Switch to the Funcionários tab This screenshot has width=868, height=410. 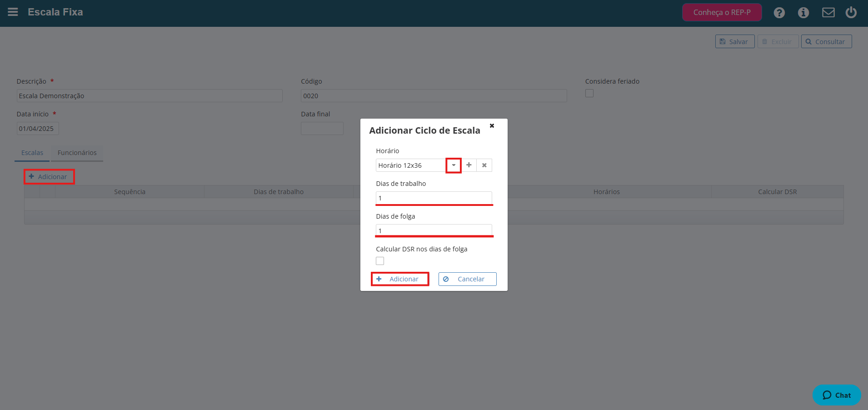click(x=77, y=153)
